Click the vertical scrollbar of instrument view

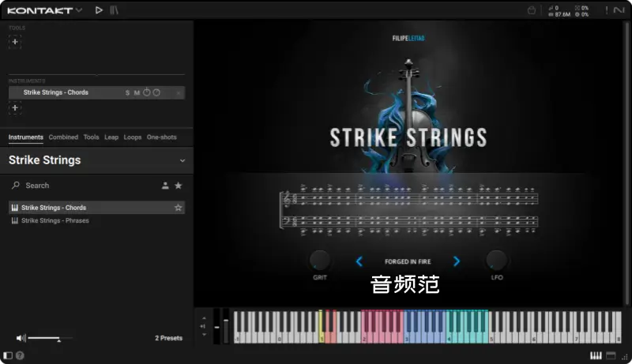(626, 163)
